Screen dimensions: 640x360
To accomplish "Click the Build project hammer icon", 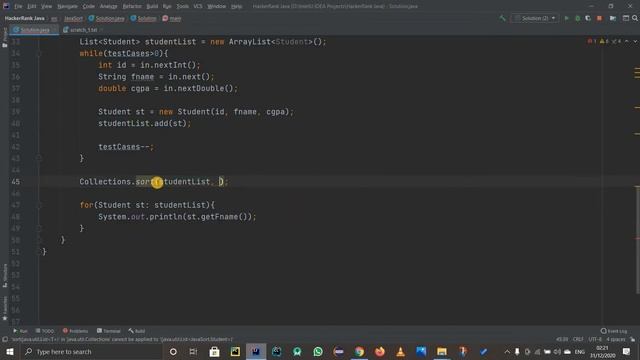I will (x=502, y=18).
